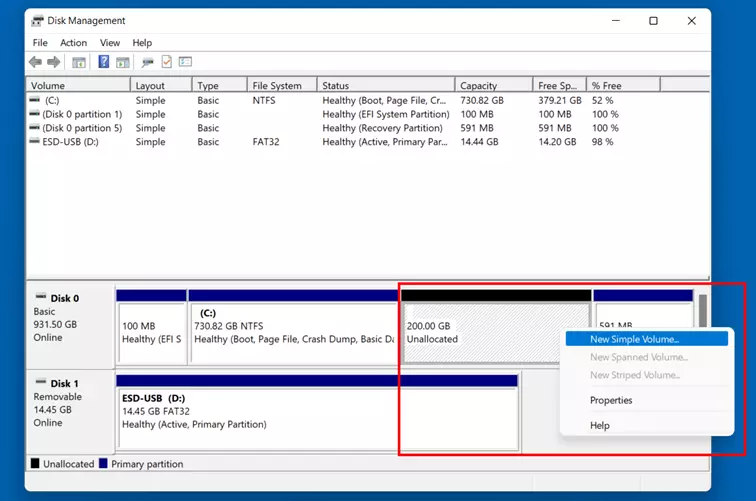Select Properties in the context menu
The image size is (756, 501).
611,400
